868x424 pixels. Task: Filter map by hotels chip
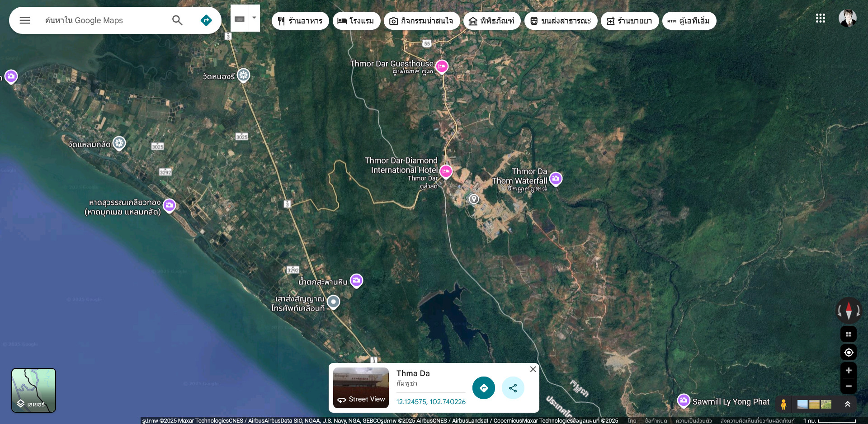point(356,21)
